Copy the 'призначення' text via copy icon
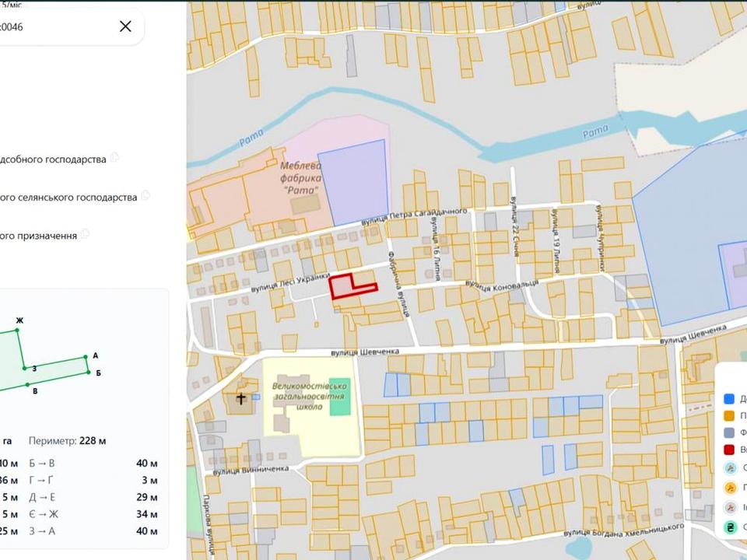The height and width of the screenshot is (560, 747). coord(86,234)
